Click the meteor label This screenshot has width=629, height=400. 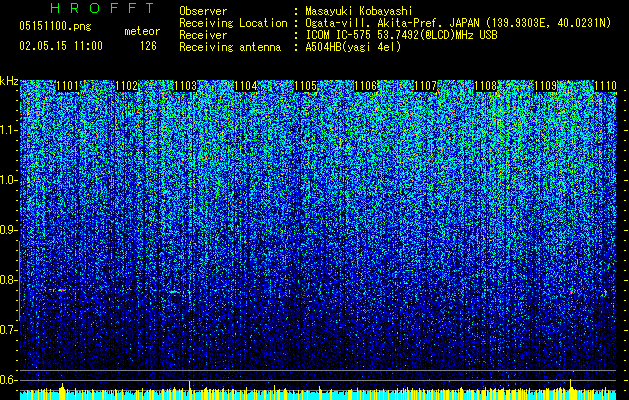pyautogui.click(x=142, y=31)
